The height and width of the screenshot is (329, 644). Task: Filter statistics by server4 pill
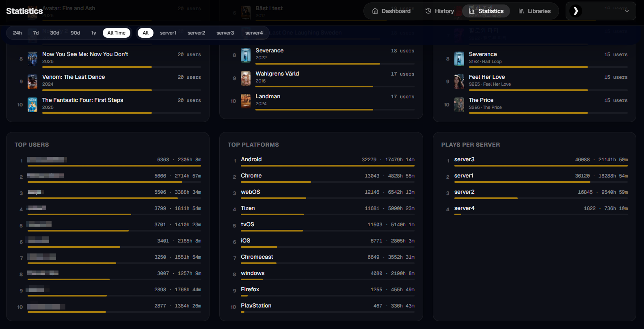(x=254, y=33)
